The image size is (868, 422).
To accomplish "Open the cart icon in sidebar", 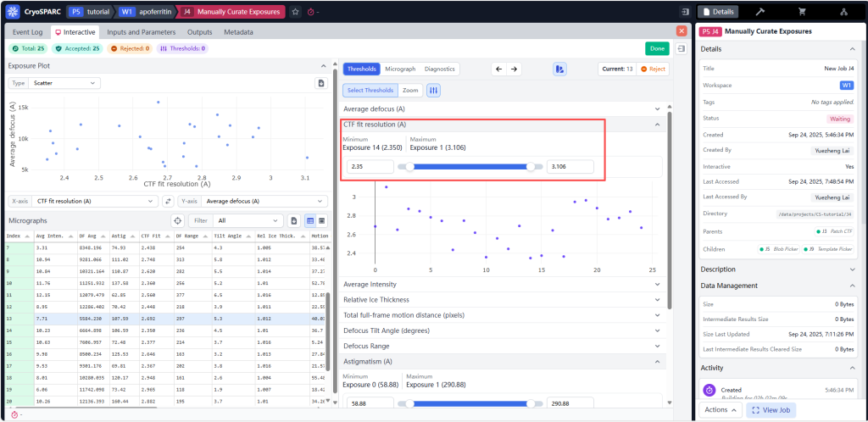I will click(801, 12).
